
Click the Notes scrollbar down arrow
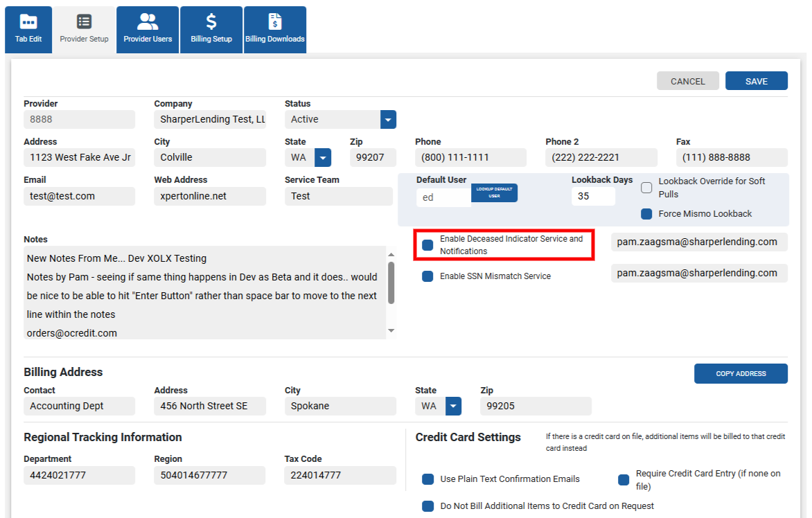[391, 330]
